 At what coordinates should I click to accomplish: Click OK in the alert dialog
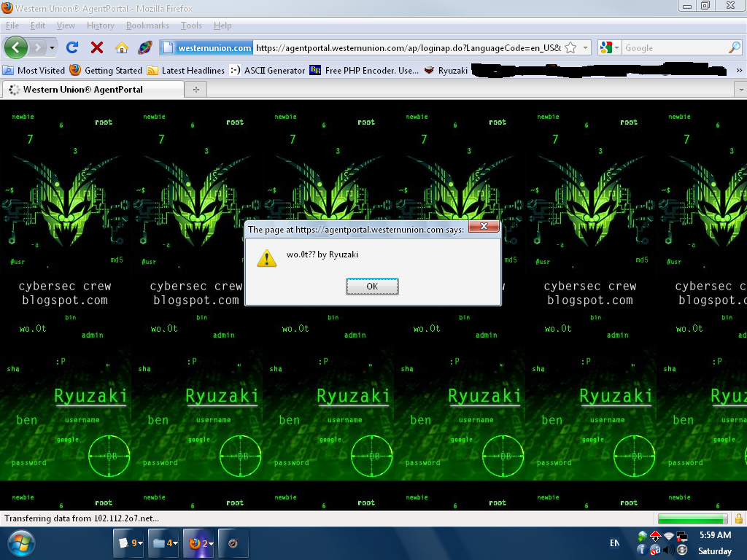(372, 286)
